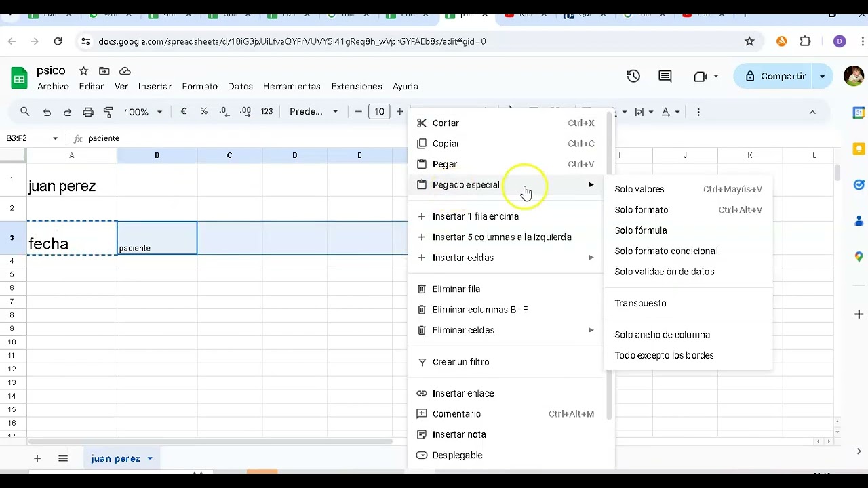Image resolution: width=868 pixels, height=488 pixels.
Task: Decrease decimal places
Action: (x=224, y=111)
